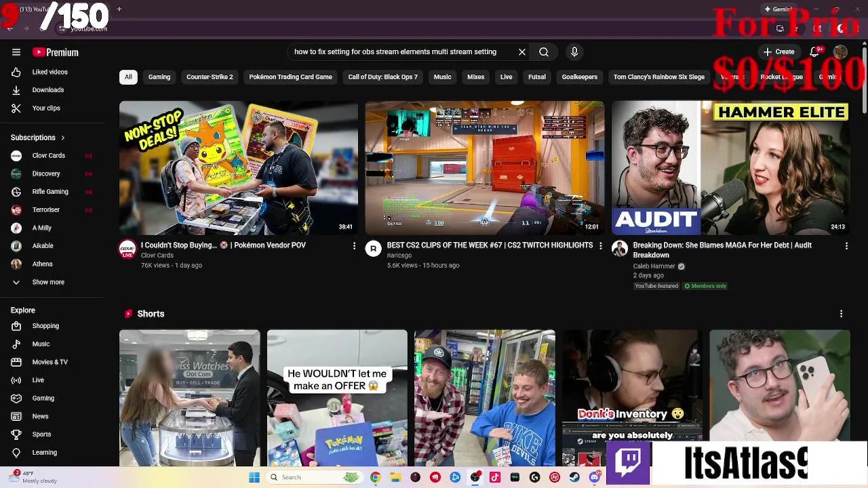Viewport: 868px width, 488px height.
Task: Open File Explorer from taskbar
Action: point(395,477)
